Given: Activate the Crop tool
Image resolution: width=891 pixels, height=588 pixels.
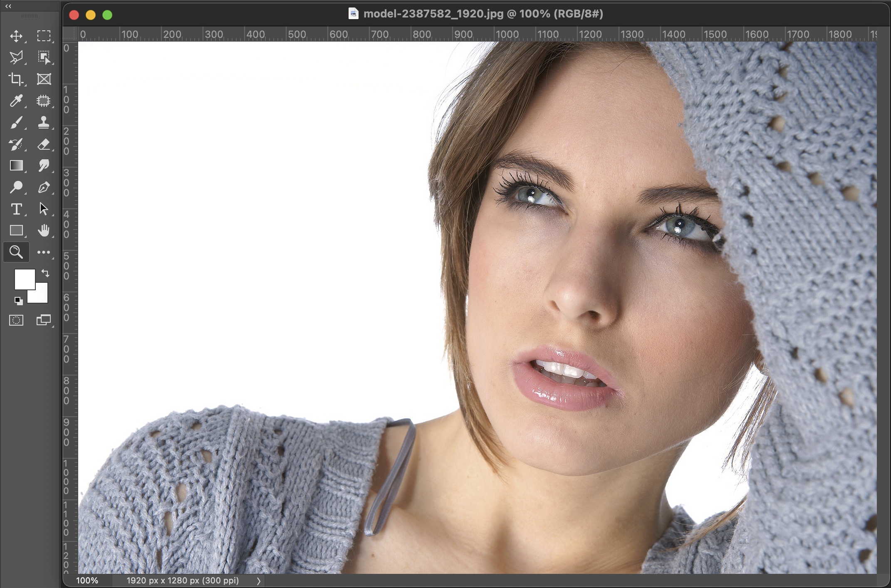Looking at the screenshot, I should 16,79.
